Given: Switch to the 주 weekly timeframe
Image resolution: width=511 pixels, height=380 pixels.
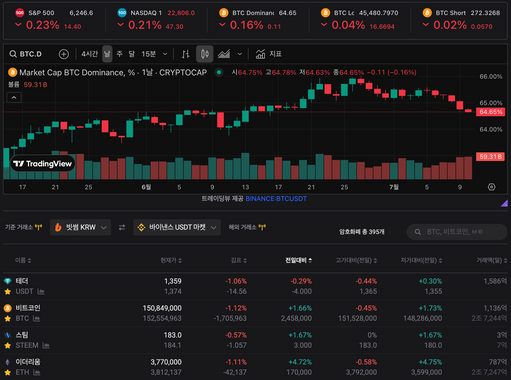Looking at the screenshot, I should 120,54.
